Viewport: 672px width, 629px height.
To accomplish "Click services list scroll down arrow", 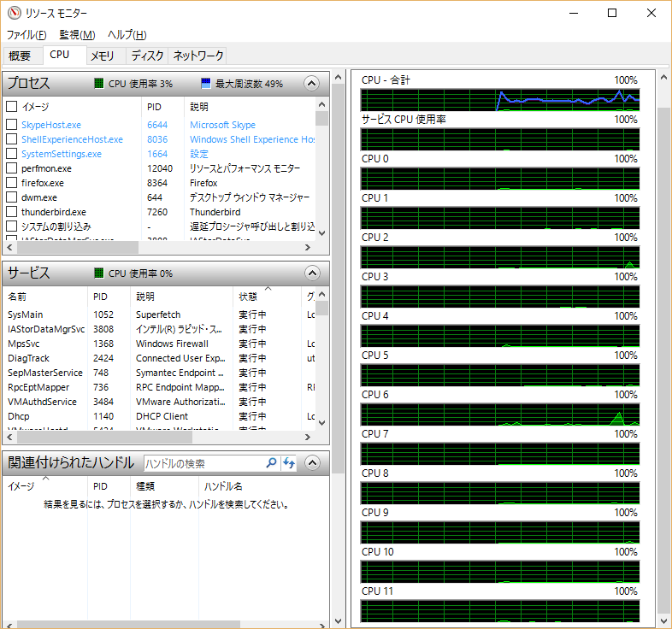I will [322, 423].
